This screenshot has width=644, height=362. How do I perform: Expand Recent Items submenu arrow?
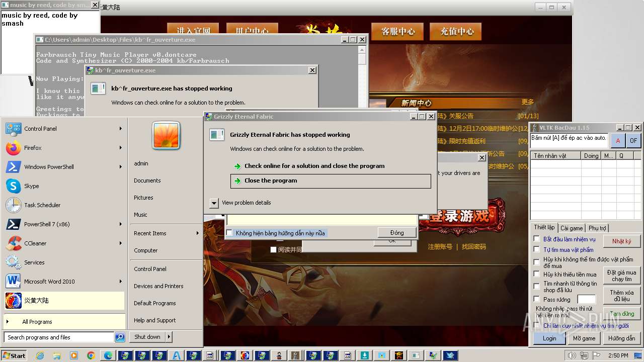[197, 233]
